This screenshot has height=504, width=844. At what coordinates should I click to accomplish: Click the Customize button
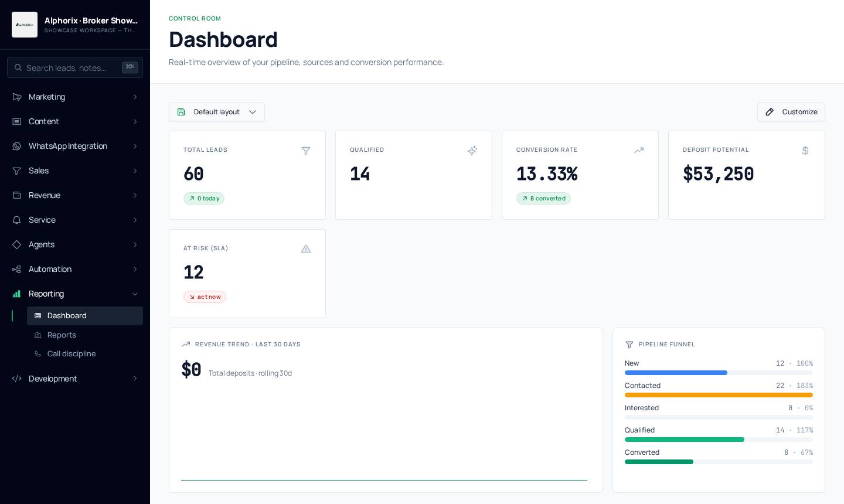pos(791,112)
